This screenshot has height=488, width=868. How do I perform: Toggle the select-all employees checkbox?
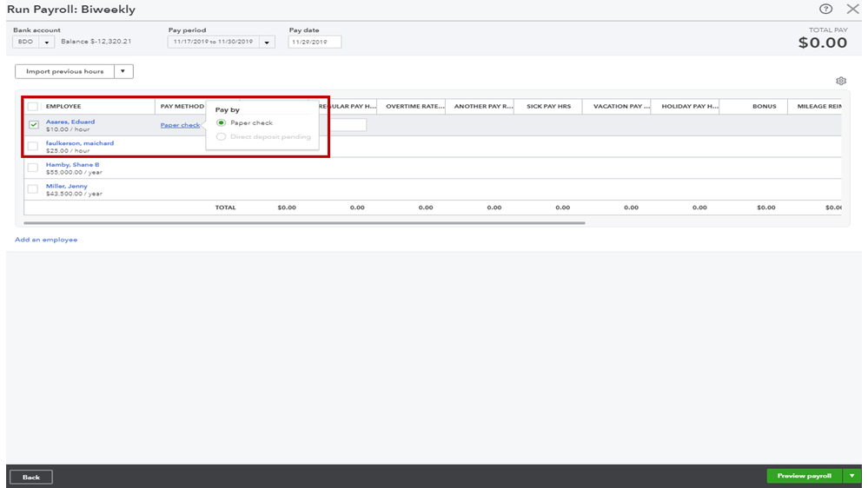33,106
